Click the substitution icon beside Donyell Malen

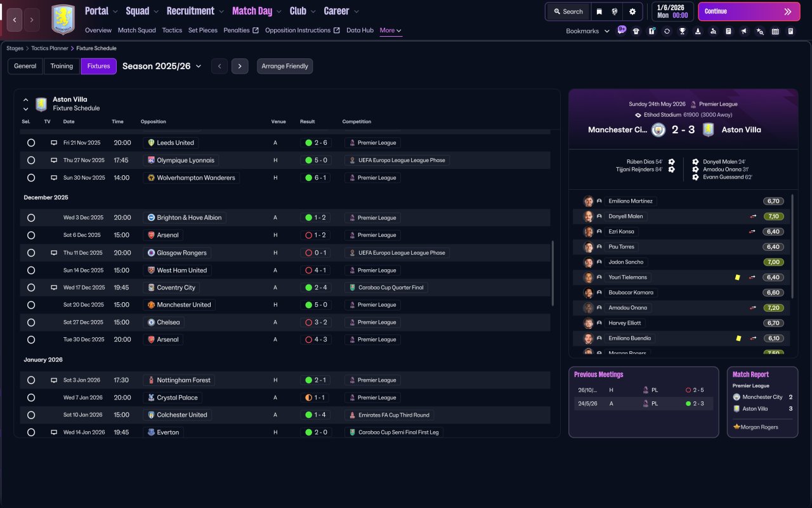(x=752, y=217)
